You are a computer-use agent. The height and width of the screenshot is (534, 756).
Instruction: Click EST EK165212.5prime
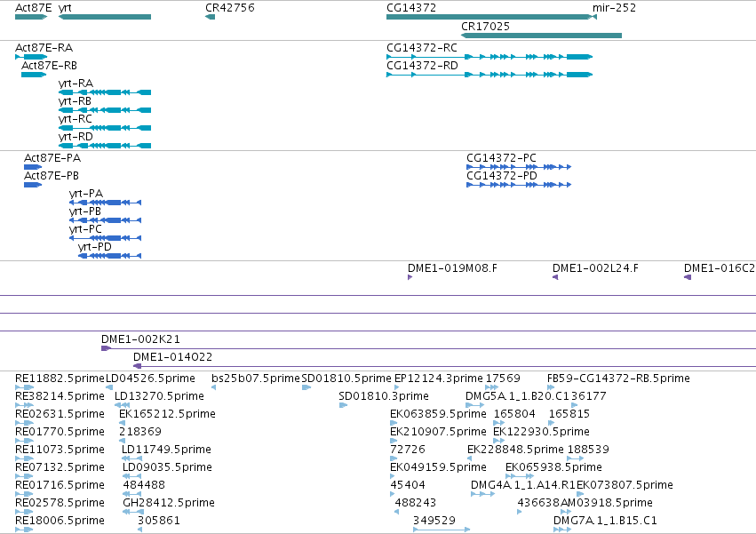click(x=122, y=423)
